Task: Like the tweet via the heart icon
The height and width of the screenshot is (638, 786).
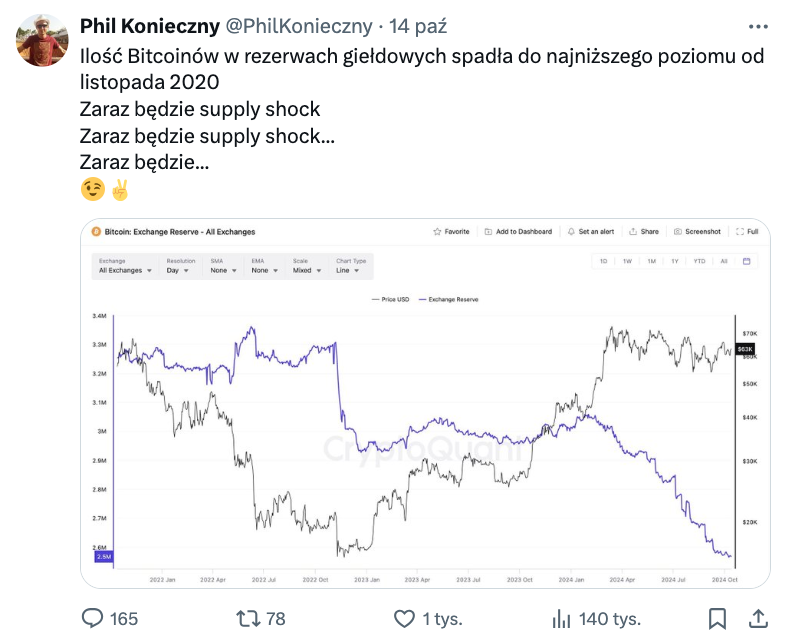Action: [405, 618]
